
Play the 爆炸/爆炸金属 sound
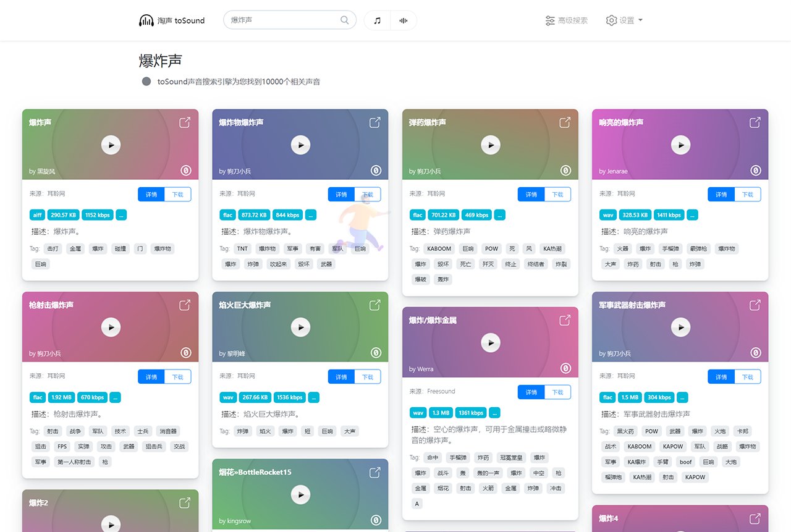tap(491, 342)
